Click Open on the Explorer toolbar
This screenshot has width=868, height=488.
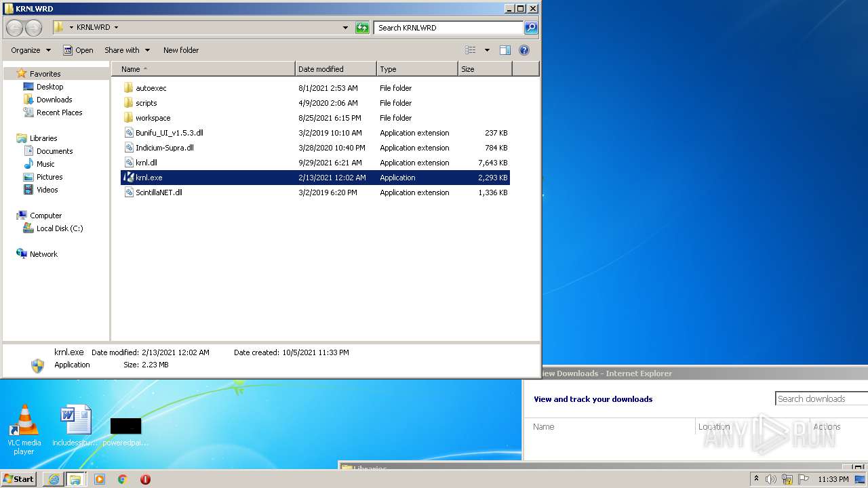click(78, 50)
